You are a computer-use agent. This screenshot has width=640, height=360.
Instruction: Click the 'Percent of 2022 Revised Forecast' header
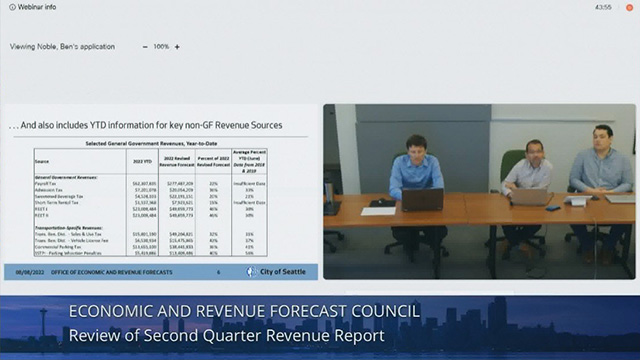213,162
